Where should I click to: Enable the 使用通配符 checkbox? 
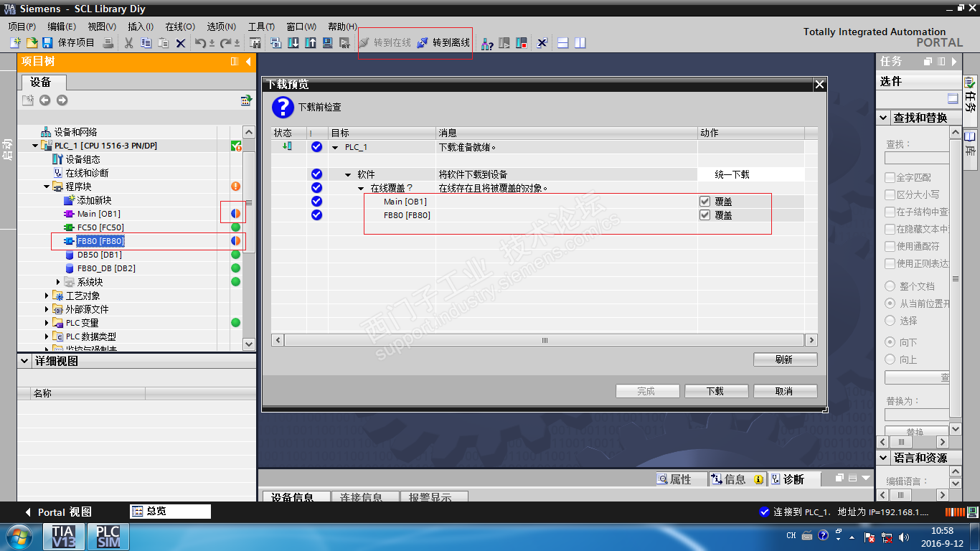point(890,246)
